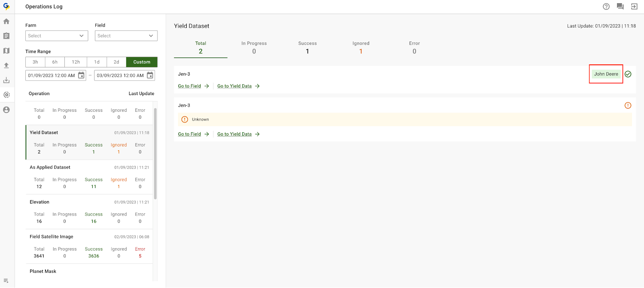Open the user account icon in sidebar
The width and height of the screenshot is (644, 288).
pos(6,110)
